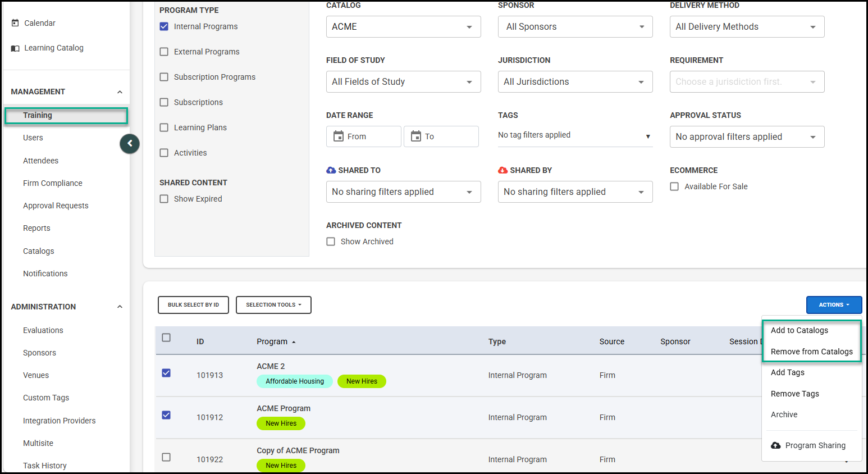Uncheck the Internal Programs checkbox
This screenshot has height=474, width=868.
click(164, 26)
